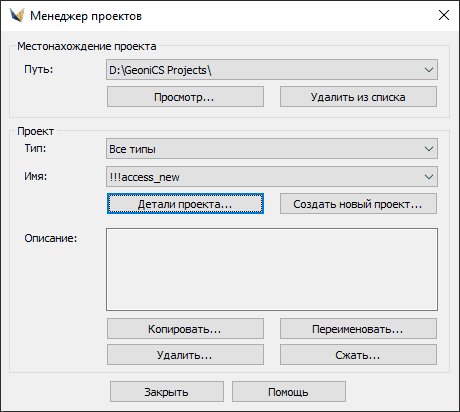Open Детали проекта... button
The image size is (460, 412).
[x=185, y=204]
